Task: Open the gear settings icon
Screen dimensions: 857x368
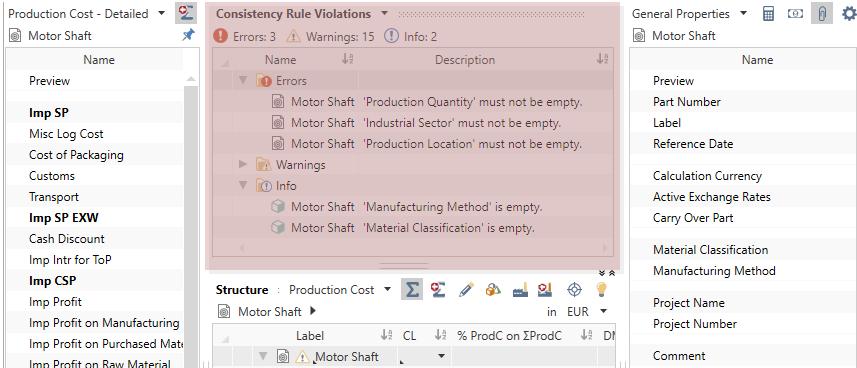Action: tap(849, 14)
